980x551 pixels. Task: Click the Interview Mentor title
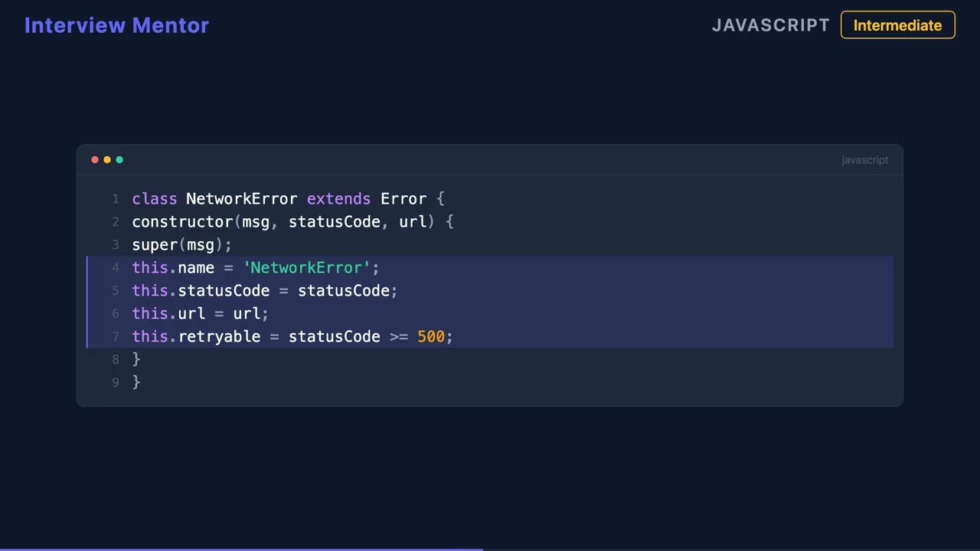[x=116, y=25]
